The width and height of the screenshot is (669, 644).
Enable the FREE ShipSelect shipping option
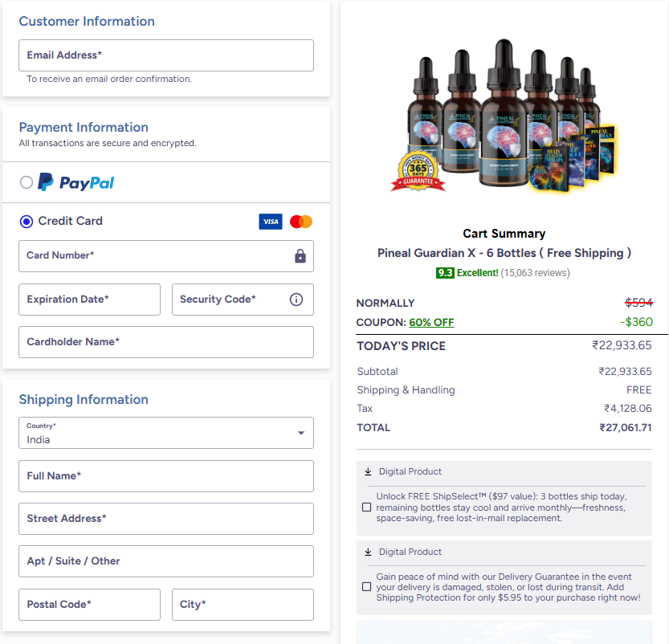(367, 507)
